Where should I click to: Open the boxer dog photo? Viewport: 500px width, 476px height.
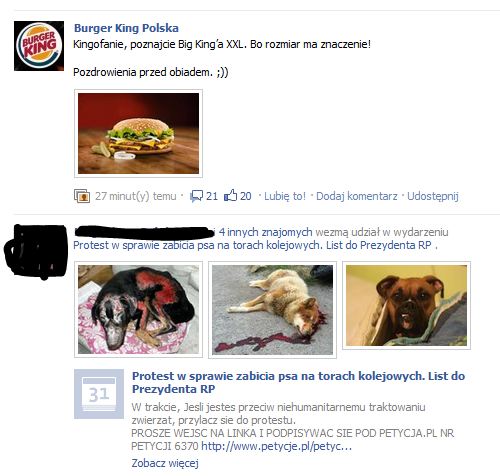pos(406,306)
